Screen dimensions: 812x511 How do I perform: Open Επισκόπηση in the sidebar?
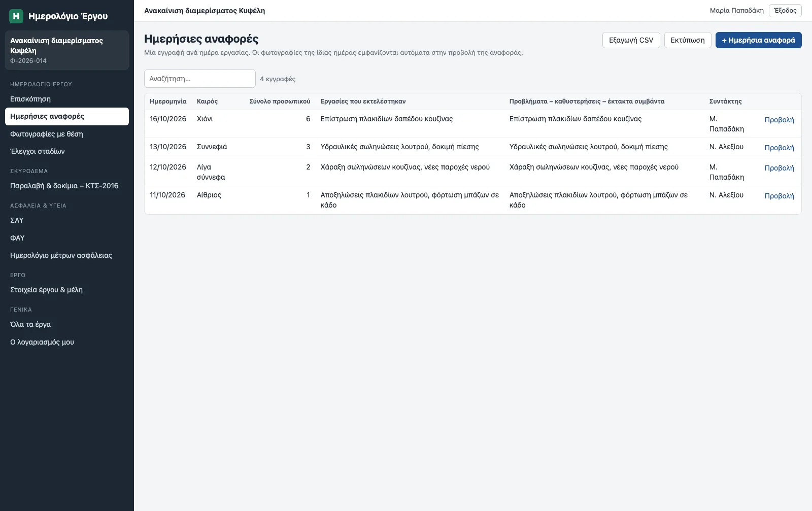67,99
